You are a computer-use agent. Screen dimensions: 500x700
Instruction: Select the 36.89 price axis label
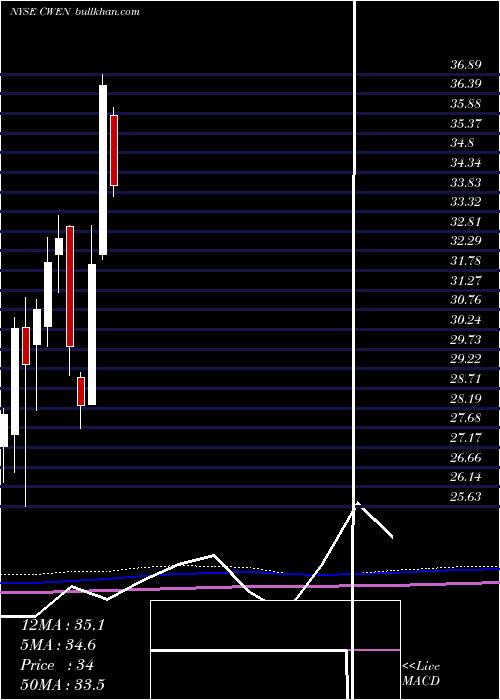pyautogui.click(x=466, y=65)
